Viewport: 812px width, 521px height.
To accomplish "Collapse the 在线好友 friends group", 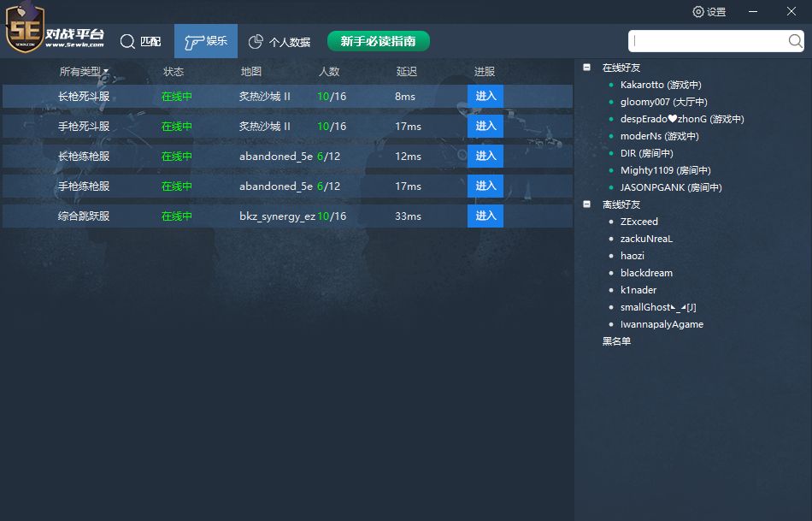I will click(586, 67).
